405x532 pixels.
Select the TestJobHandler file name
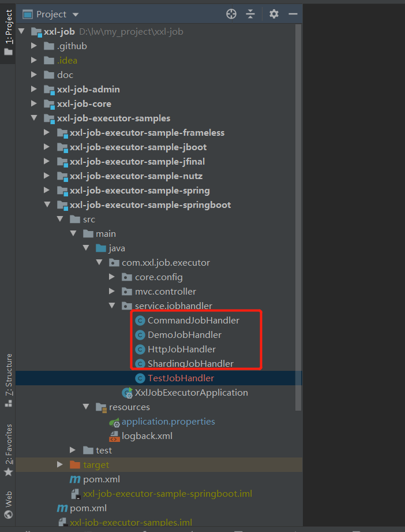(181, 378)
